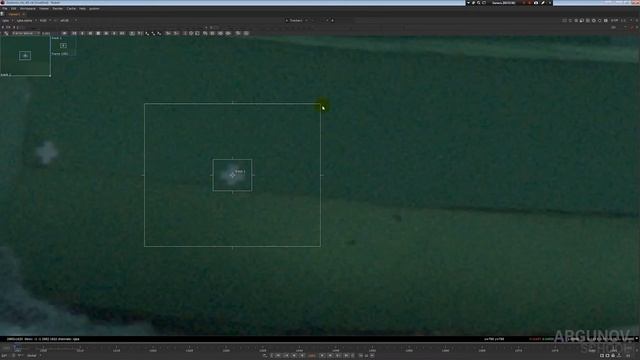Viewport: 640px width, 360px height.
Task: Open the screen recorder dropdown arrow
Action: 468,3
